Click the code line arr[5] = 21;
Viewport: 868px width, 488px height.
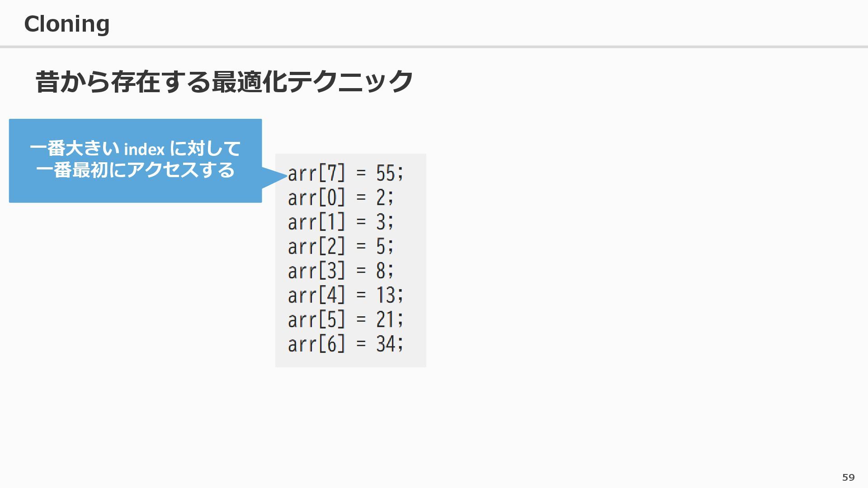click(x=345, y=320)
